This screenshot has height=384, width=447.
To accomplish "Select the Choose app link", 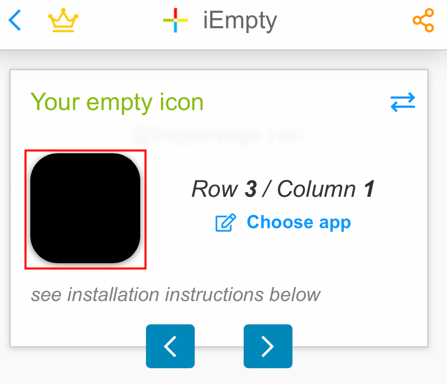I will (299, 222).
